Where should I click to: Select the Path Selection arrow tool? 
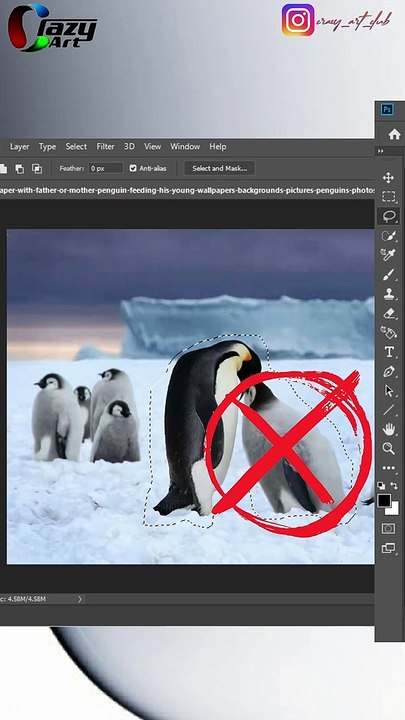388,391
